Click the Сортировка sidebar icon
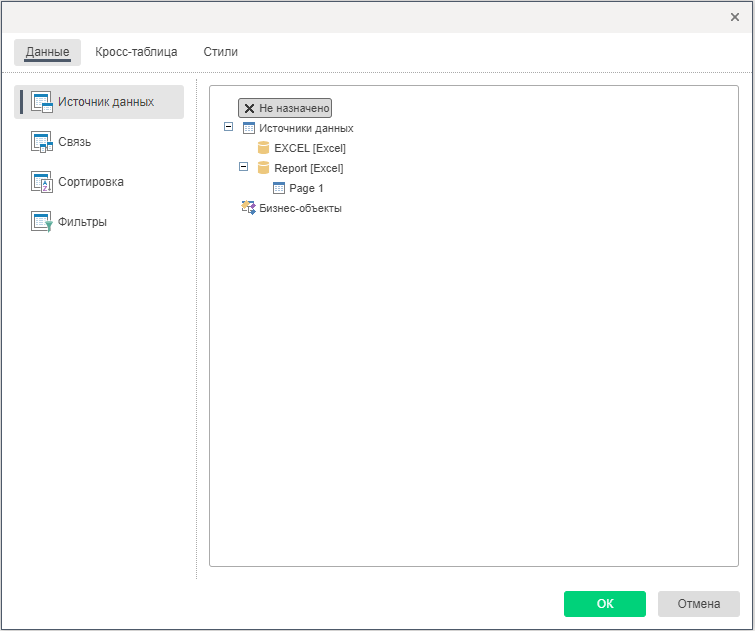Screen dimensions: 755x631 [42, 182]
